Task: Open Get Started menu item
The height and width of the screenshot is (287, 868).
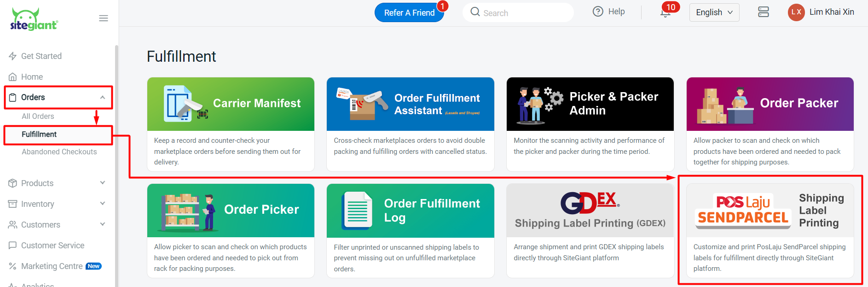Action: click(41, 56)
